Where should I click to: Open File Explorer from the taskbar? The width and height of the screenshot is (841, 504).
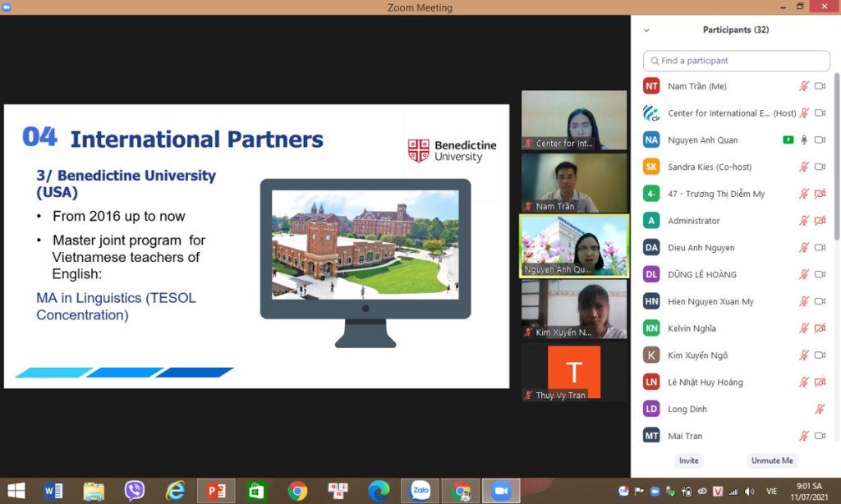pos(94,491)
